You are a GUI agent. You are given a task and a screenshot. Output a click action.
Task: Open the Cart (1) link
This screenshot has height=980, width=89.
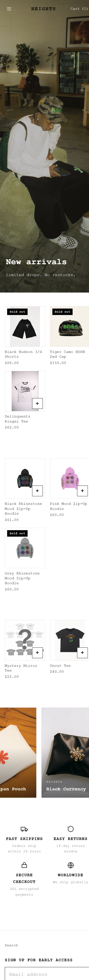[x=79, y=9]
